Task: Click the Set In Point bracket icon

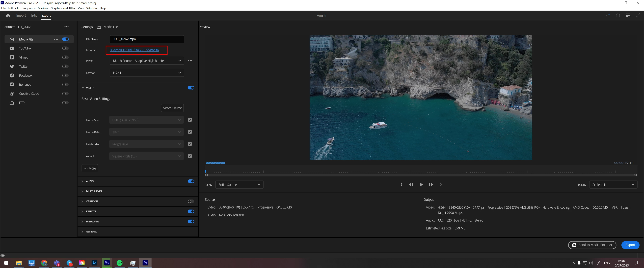Action: [x=401, y=185]
